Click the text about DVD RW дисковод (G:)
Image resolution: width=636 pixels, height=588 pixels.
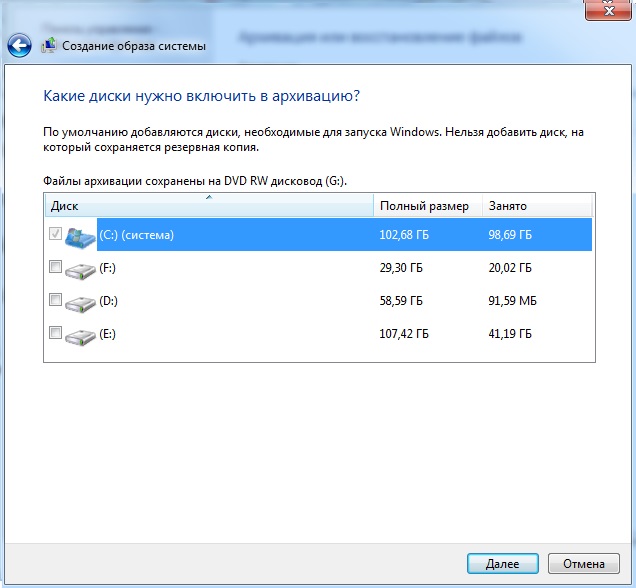tap(195, 181)
